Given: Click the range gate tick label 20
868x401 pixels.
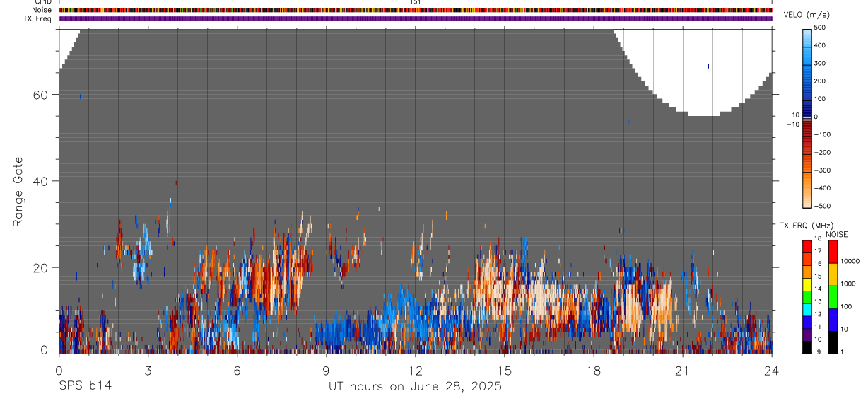Looking at the screenshot, I should coord(40,267).
